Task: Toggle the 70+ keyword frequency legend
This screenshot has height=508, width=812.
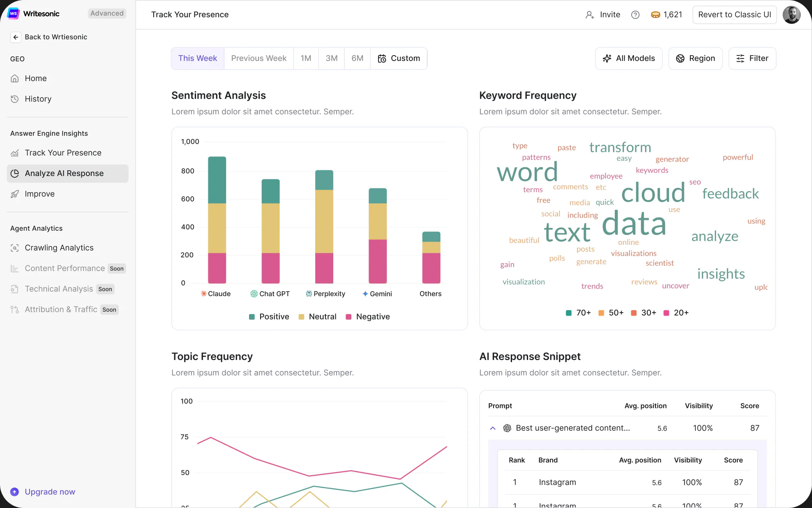Action: (578, 313)
